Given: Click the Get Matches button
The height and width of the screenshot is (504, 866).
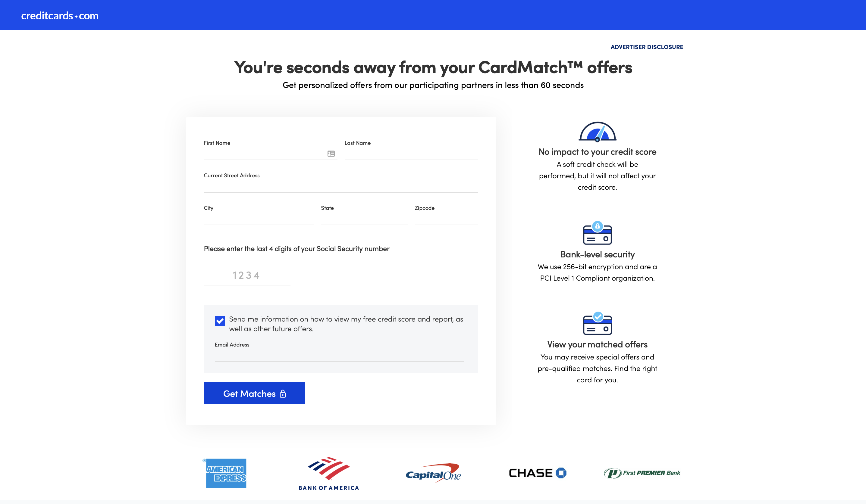Looking at the screenshot, I should click(x=254, y=393).
